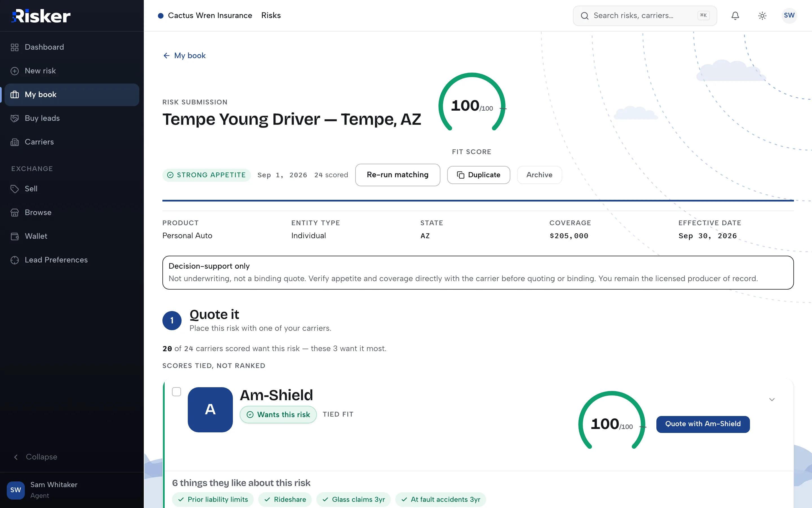
Task: Click the 24 scored count
Action: click(x=331, y=175)
